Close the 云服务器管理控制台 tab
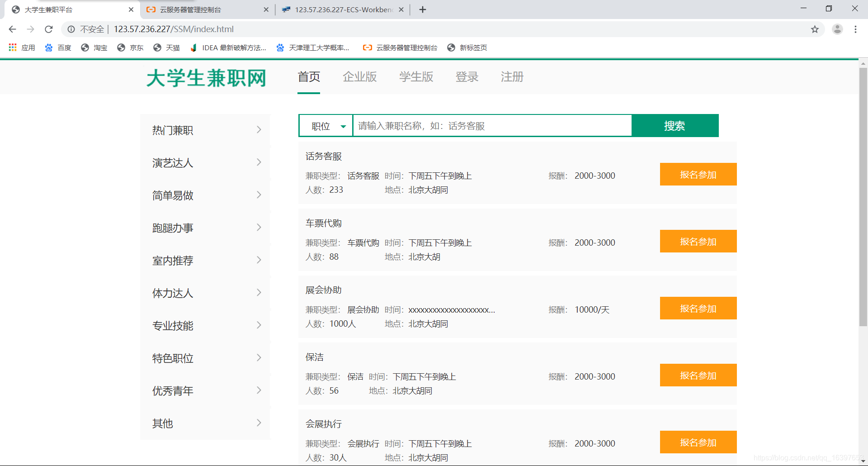 point(266,10)
